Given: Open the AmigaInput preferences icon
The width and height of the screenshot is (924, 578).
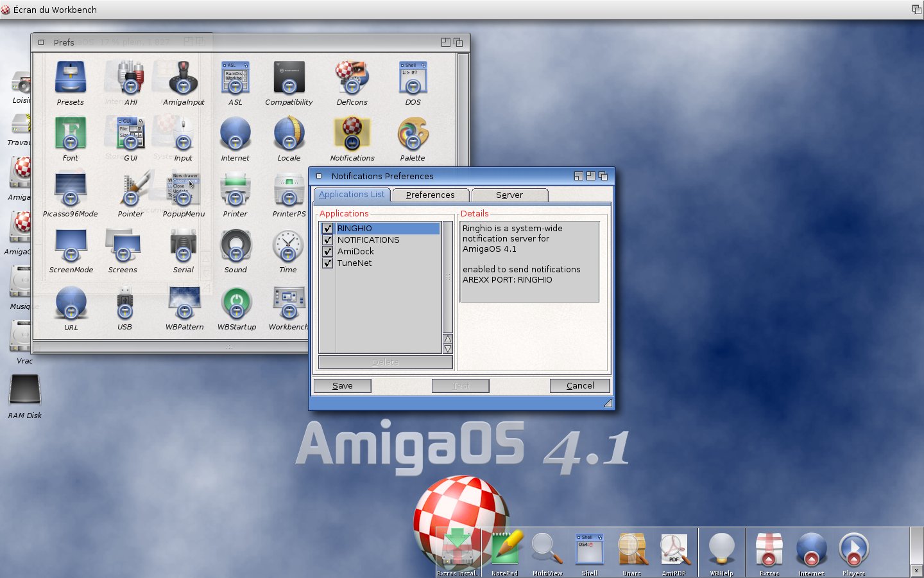Looking at the screenshot, I should 184,78.
